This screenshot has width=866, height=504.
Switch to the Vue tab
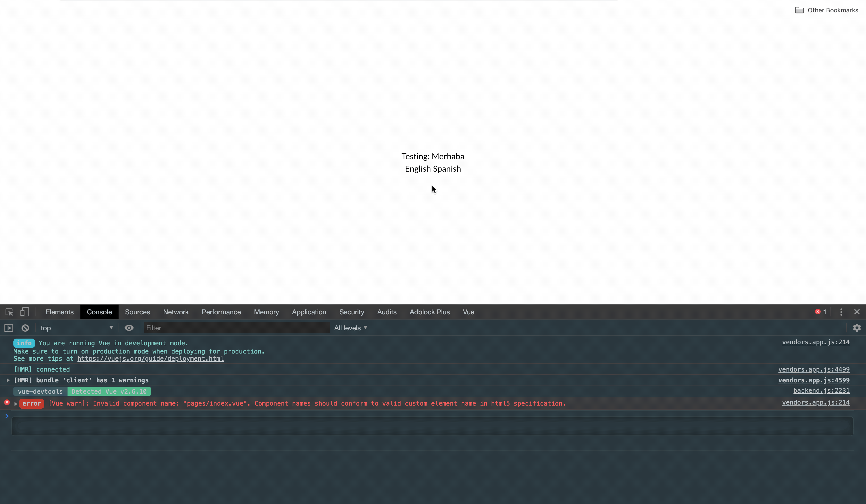pos(468,312)
